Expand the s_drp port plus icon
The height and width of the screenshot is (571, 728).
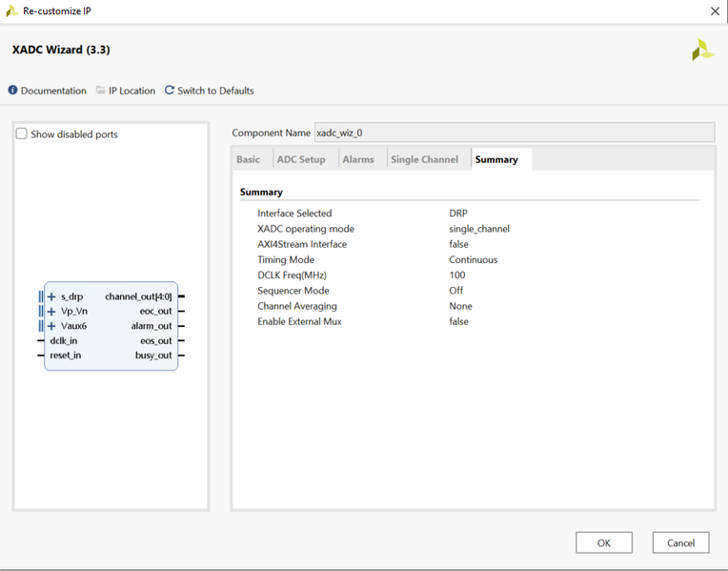click(x=51, y=296)
